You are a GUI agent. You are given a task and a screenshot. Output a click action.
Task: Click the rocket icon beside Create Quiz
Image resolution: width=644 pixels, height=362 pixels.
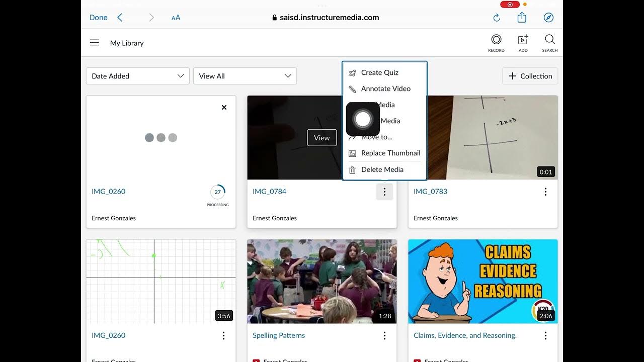coord(353,73)
